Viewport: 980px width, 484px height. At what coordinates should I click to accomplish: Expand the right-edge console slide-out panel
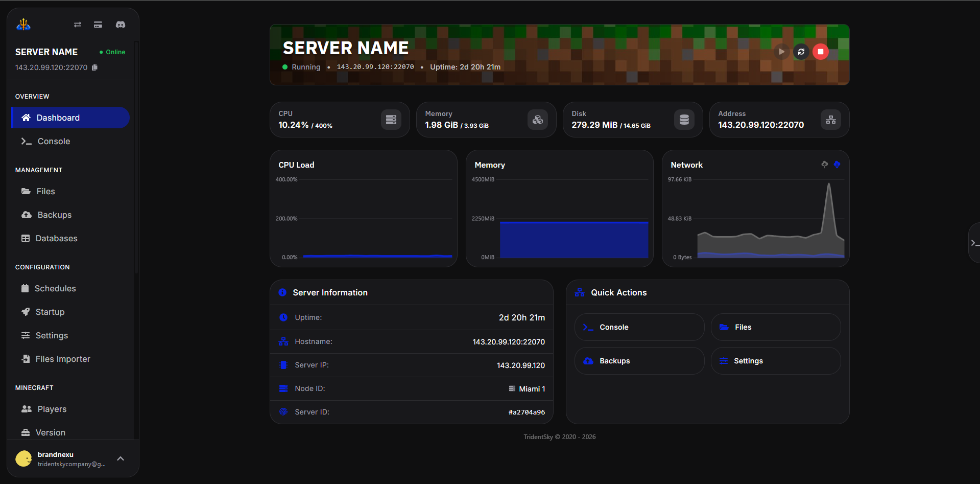[x=973, y=243]
